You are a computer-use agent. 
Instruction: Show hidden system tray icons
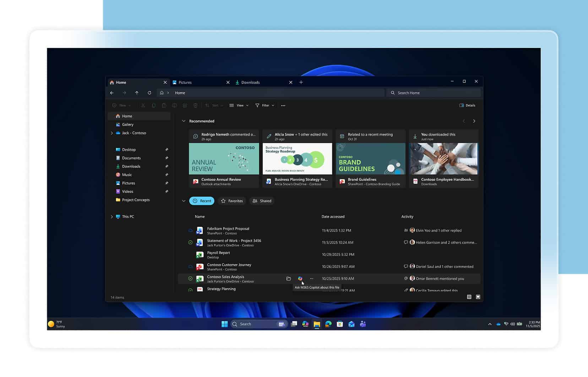(490, 324)
